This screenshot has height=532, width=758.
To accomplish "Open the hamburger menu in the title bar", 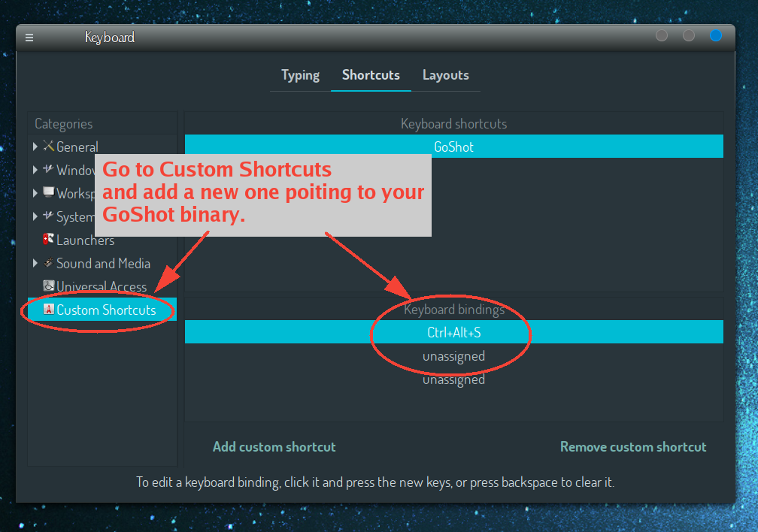I will (x=29, y=38).
